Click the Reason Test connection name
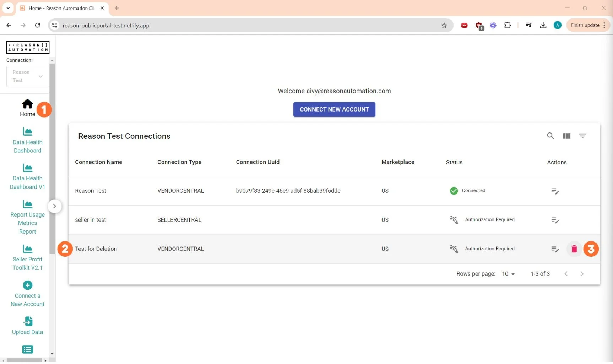613x364 pixels. pyautogui.click(x=91, y=191)
